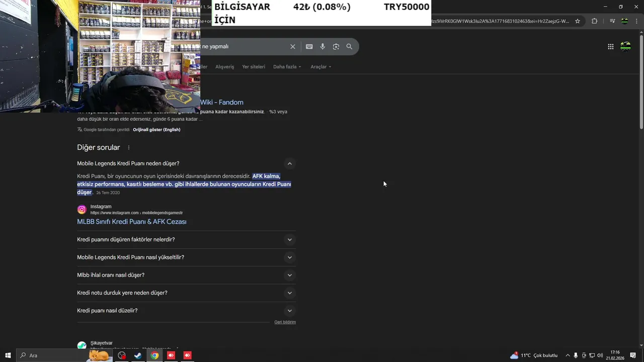Open OBS Studio from the taskbar
Viewport: 644px width, 362px height.
coord(122,355)
